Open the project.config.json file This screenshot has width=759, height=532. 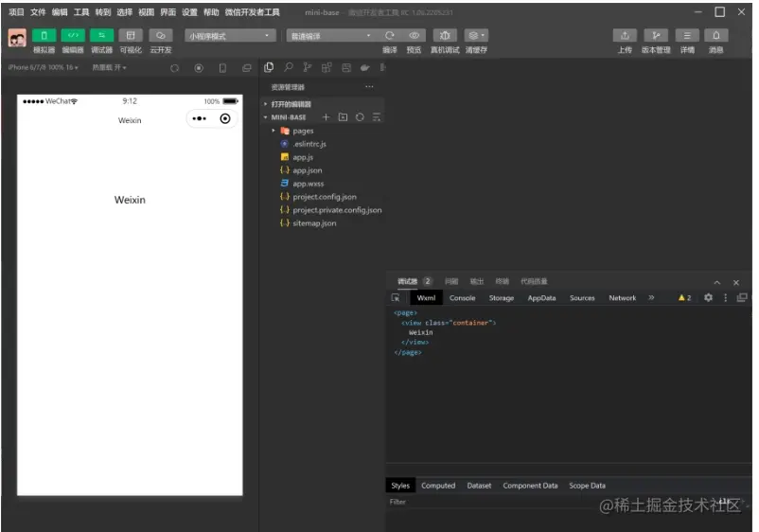pos(323,197)
